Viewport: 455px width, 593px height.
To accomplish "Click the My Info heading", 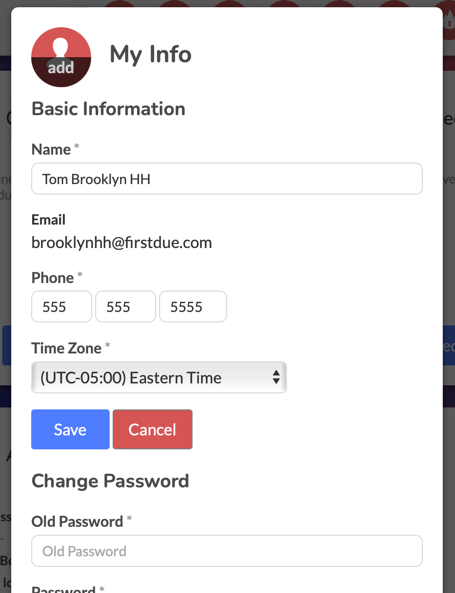I will coord(150,54).
